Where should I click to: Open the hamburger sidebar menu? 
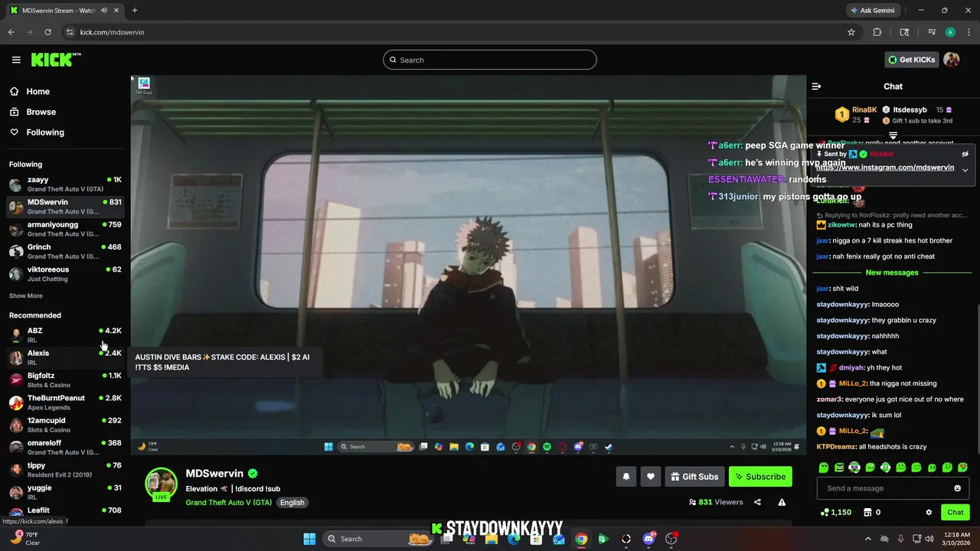(16, 60)
